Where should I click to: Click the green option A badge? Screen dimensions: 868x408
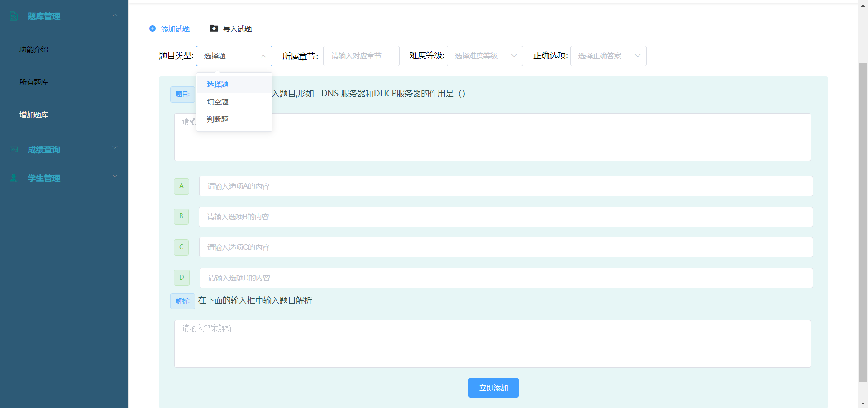point(181,186)
